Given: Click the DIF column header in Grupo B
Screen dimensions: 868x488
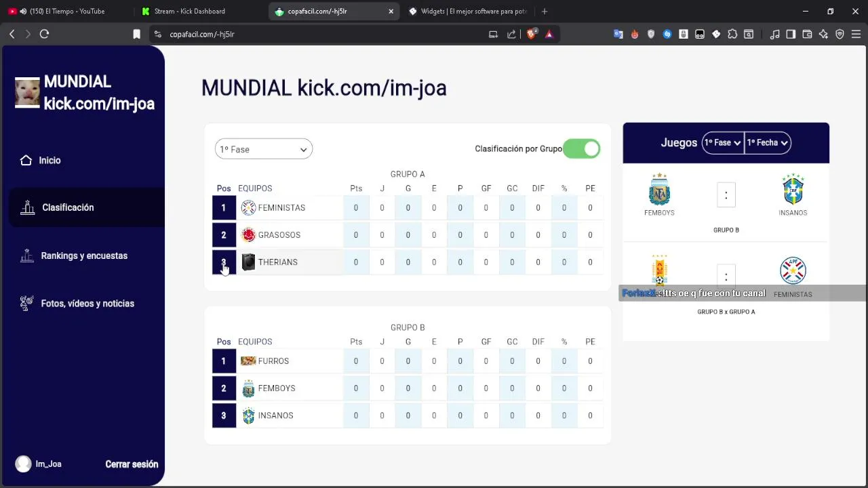Looking at the screenshot, I should pos(538,342).
